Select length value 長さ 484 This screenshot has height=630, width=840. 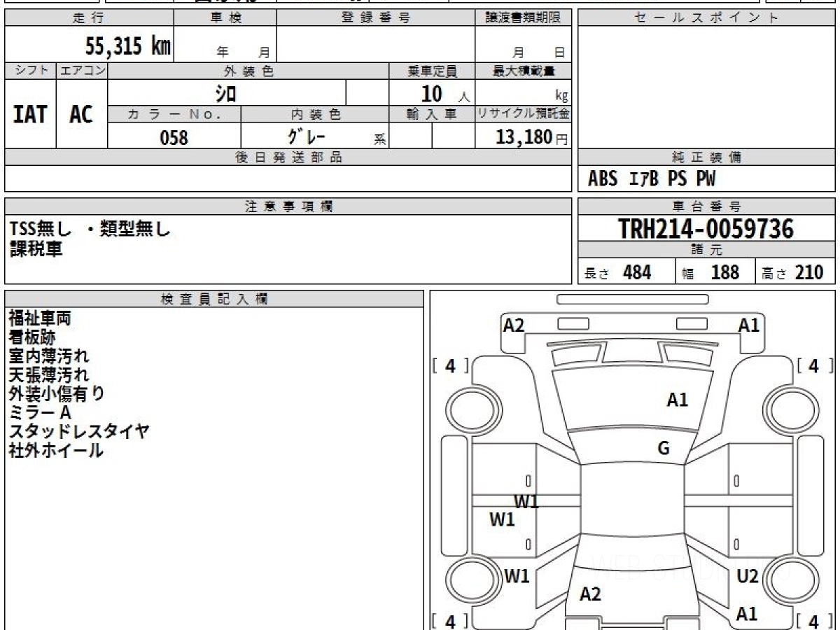618,272
